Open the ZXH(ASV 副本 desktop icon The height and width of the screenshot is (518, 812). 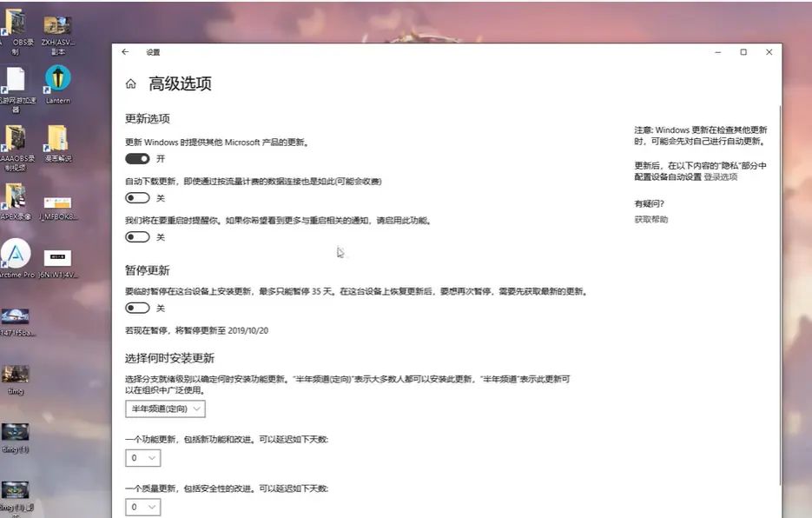57,34
